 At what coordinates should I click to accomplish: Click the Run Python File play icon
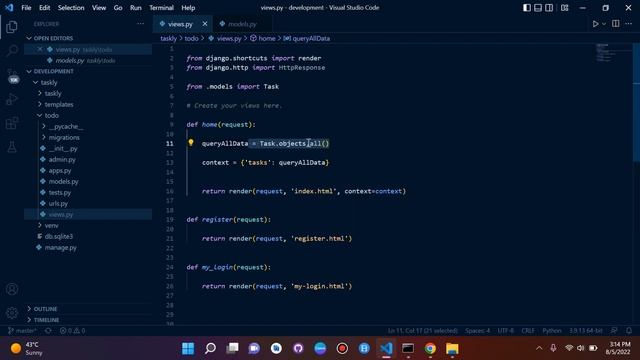click(595, 24)
